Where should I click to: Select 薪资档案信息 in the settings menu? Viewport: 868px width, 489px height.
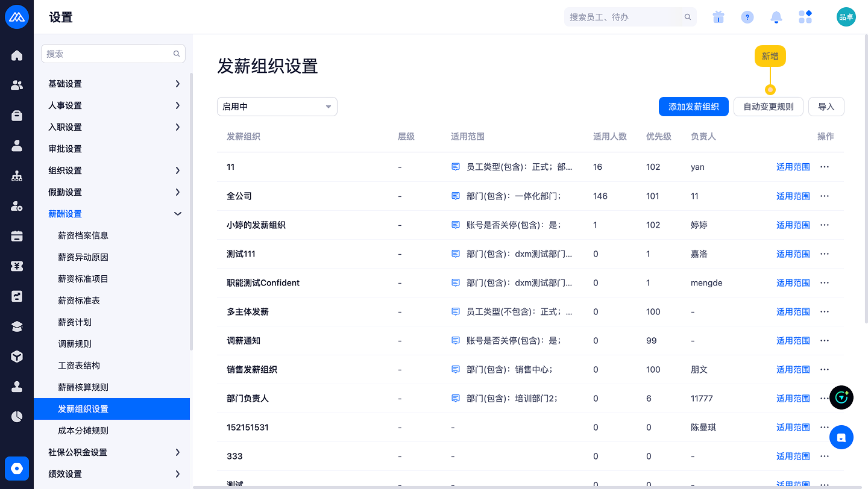coord(83,235)
